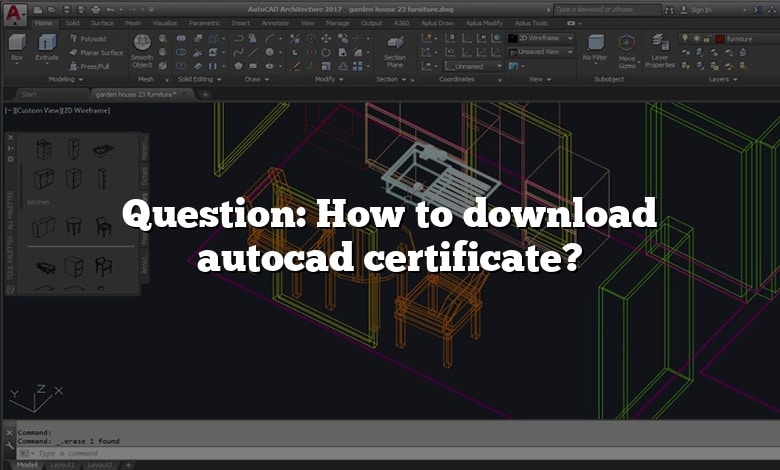780x470 pixels.
Task: Click the Solid Union icon
Action: pos(181,38)
